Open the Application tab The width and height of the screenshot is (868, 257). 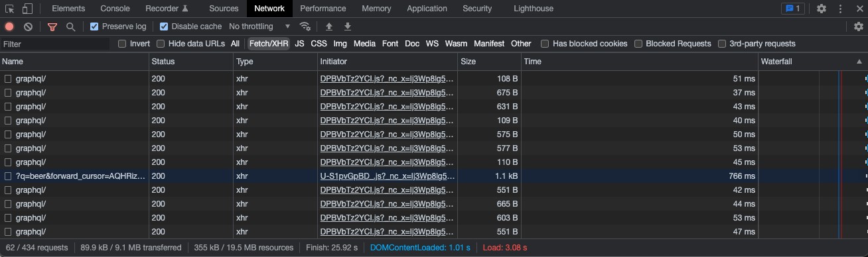pyautogui.click(x=427, y=9)
